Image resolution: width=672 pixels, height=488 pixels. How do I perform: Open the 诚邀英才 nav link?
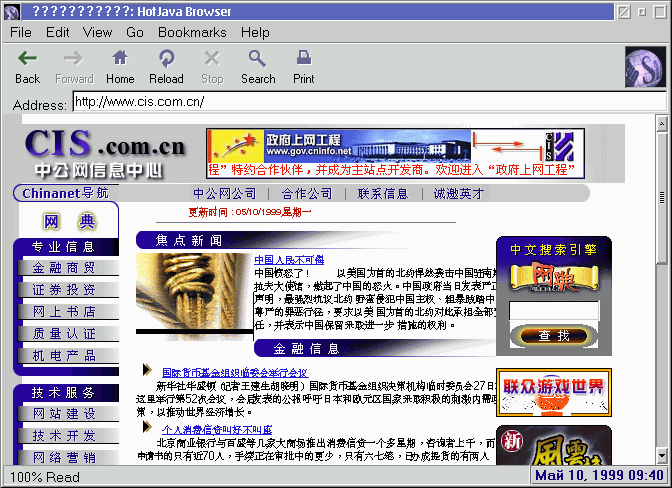[459, 194]
